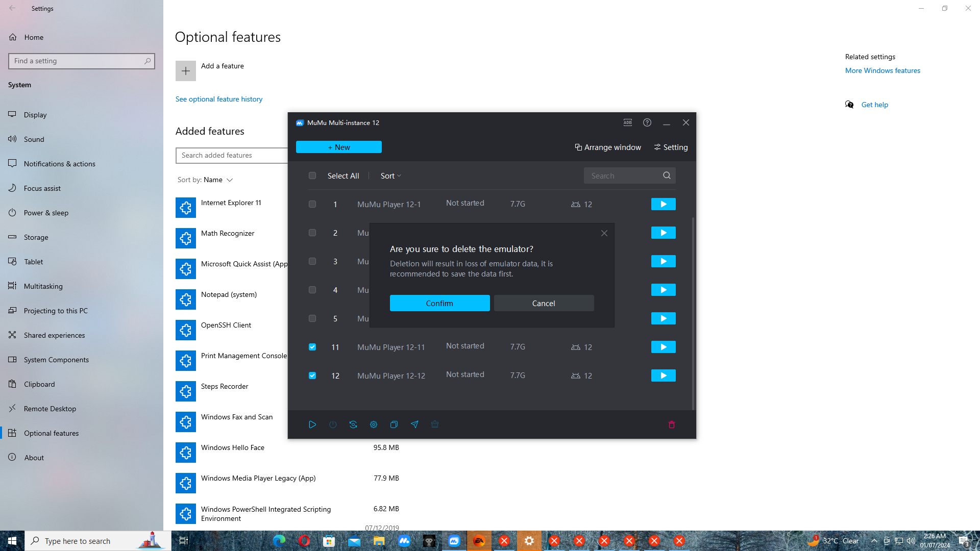Open the MuMu help question mark icon
980x551 pixels.
pos(647,122)
